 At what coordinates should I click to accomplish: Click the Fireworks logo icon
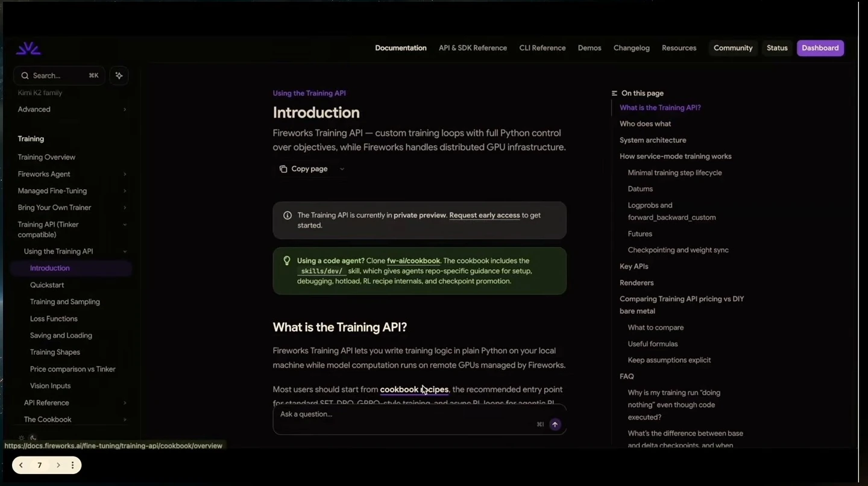(28, 49)
